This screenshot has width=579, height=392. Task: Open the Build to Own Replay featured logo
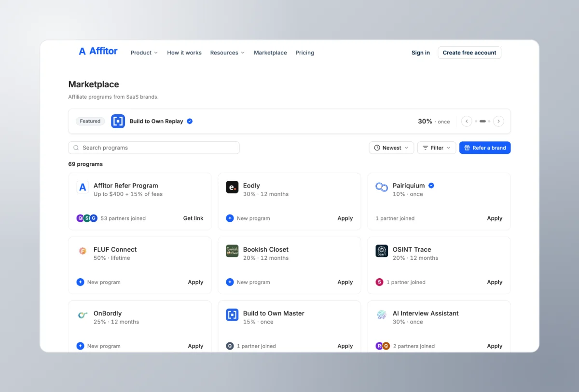coord(118,121)
